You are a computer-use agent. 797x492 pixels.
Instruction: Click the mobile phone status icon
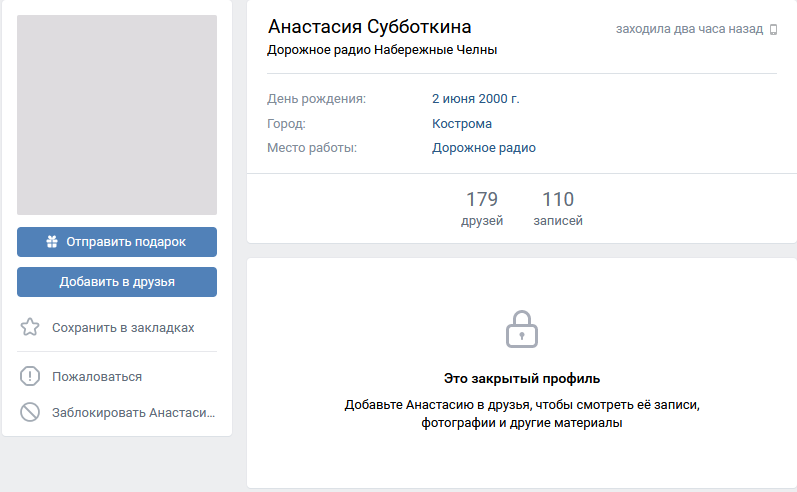click(x=773, y=29)
